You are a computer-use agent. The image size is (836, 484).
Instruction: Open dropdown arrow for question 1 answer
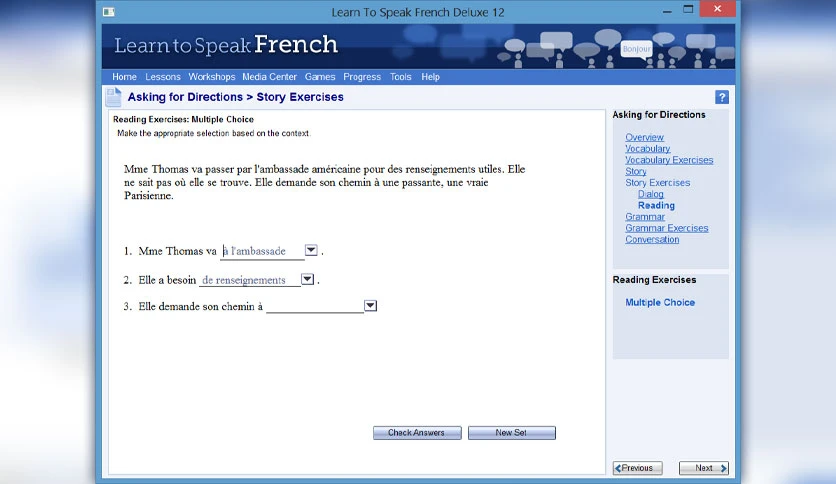point(311,250)
